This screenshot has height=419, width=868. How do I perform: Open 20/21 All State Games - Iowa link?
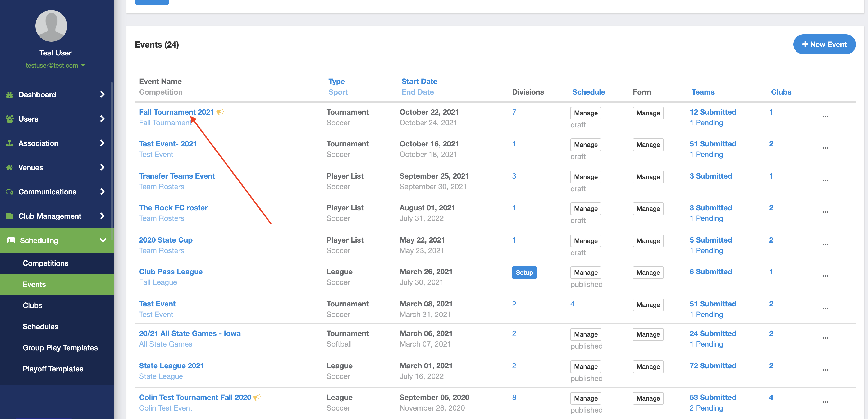190,333
